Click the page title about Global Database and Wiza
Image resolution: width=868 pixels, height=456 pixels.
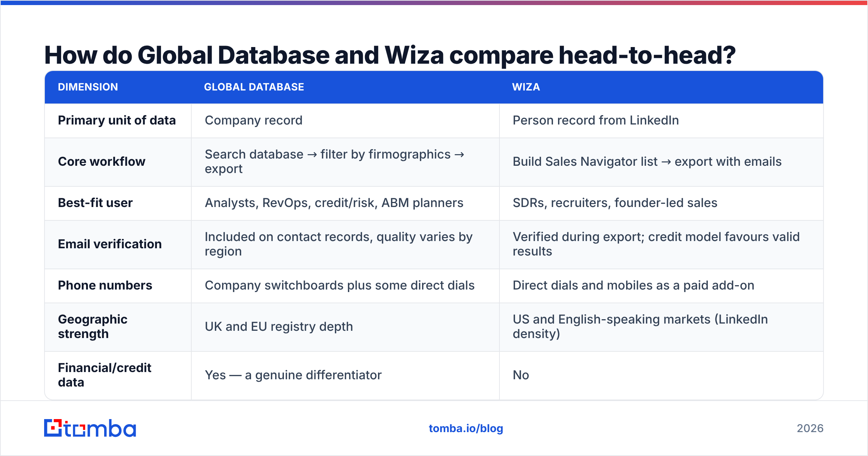[x=390, y=55]
